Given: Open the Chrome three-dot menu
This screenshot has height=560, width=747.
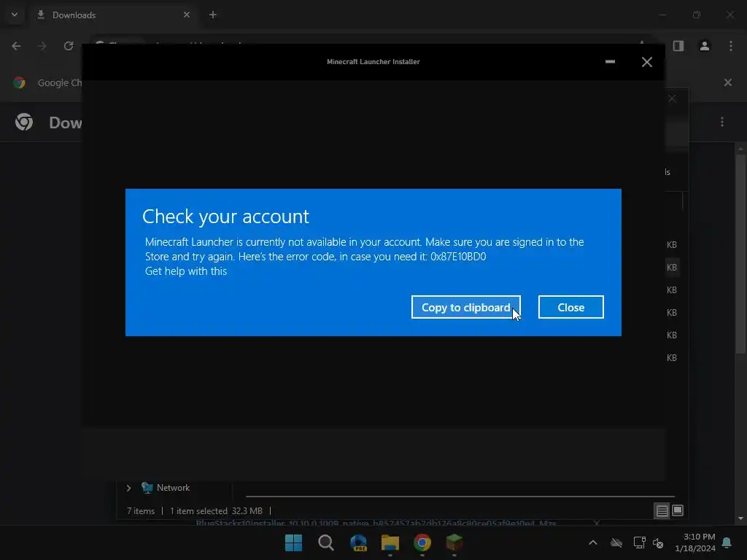Looking at the screenshot, I should coord(731,46).
